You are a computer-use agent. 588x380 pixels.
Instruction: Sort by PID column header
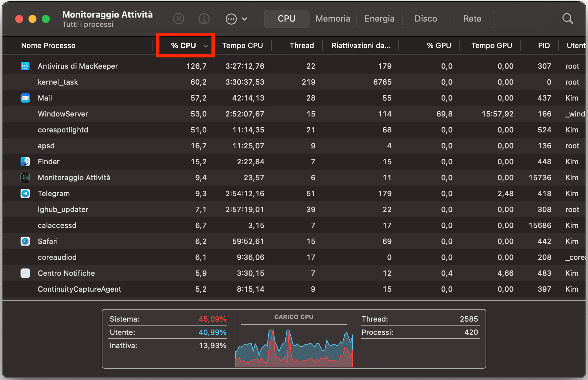[544, 45]
